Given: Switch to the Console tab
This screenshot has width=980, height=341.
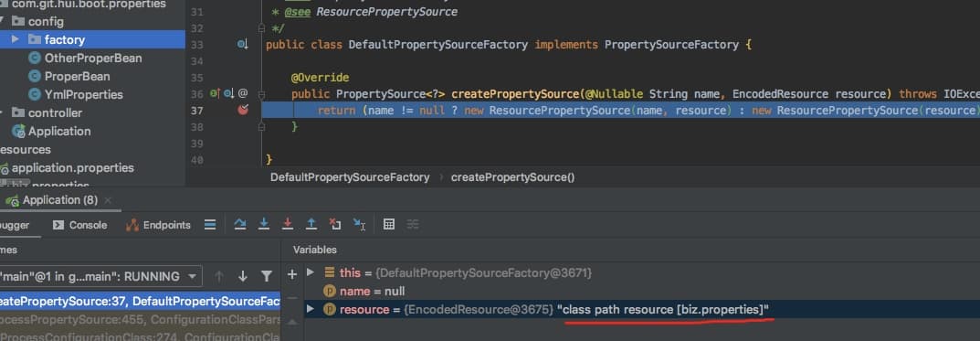Looking at the screenshot, I should [x=80, y=225].
